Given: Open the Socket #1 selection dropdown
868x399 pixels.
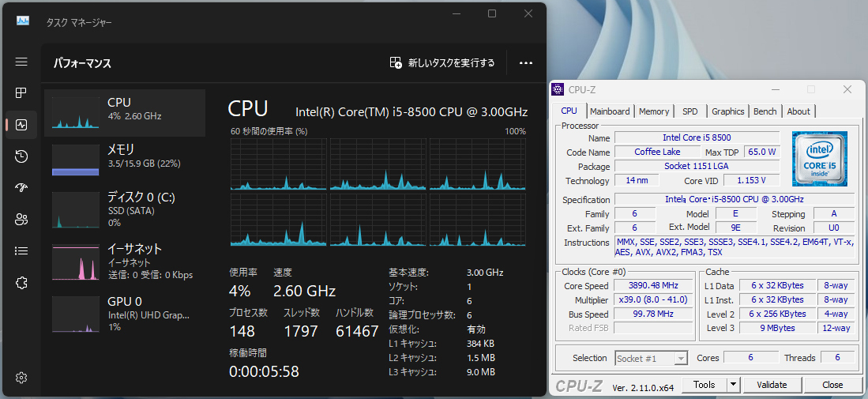Looking at the screenshot, I should [652, 359].
